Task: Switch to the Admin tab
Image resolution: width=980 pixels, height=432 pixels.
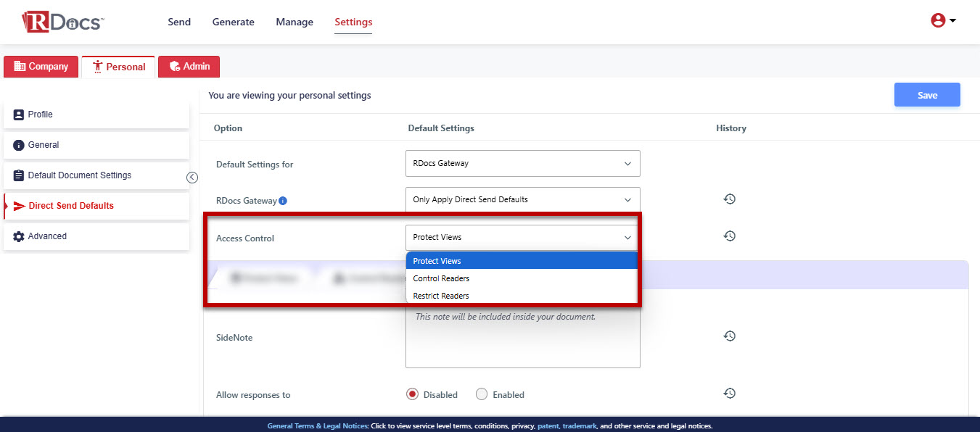Action: click(x=189, y=67)
